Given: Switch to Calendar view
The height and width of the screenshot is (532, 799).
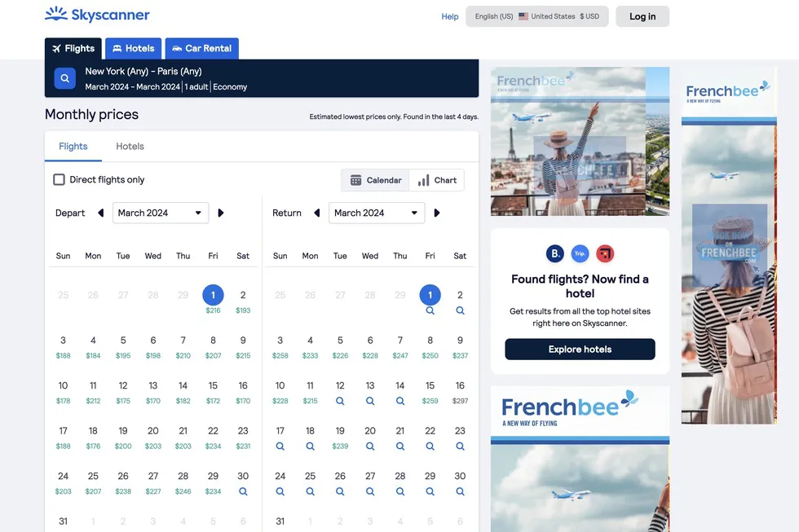Looking at the screenshot, I should [376, 180].
